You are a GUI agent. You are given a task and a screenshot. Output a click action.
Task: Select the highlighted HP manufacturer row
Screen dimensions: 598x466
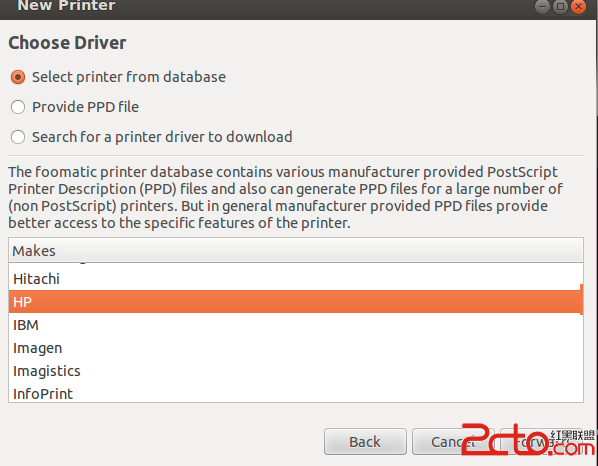pos(294,302)
